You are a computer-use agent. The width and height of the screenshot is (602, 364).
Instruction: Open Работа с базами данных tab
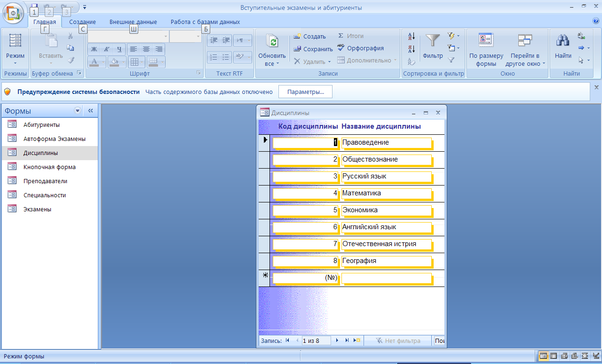point(205,22)
